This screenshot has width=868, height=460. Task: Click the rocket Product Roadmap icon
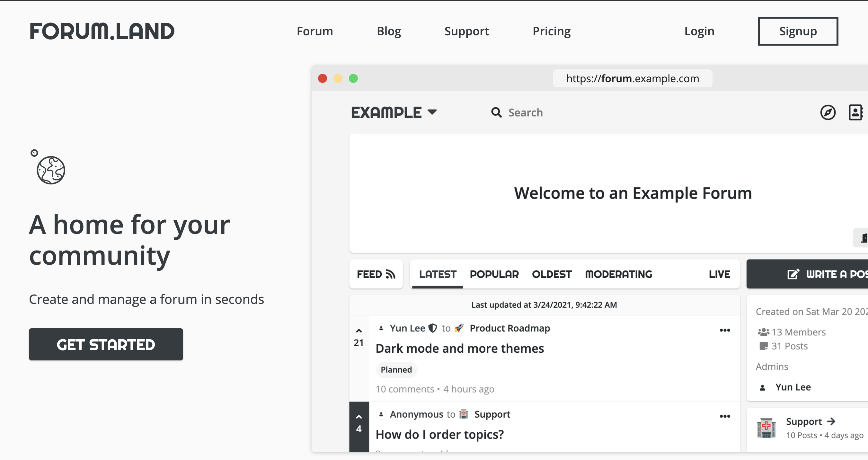[459, 328]
